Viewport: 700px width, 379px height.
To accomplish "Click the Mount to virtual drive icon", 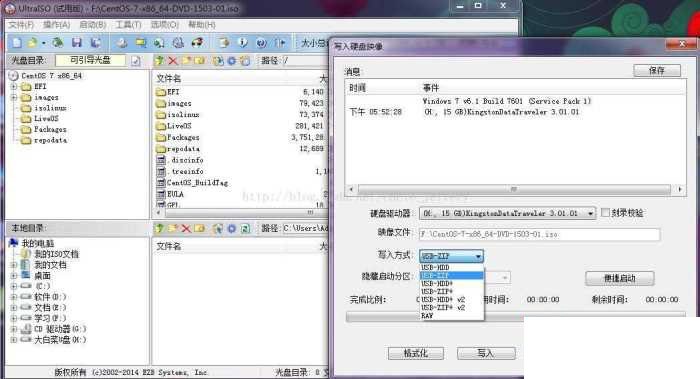I will tap(178, 43).
